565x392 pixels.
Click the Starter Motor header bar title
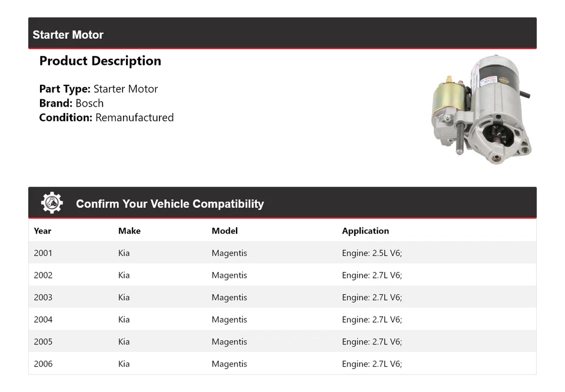point(68,35)
